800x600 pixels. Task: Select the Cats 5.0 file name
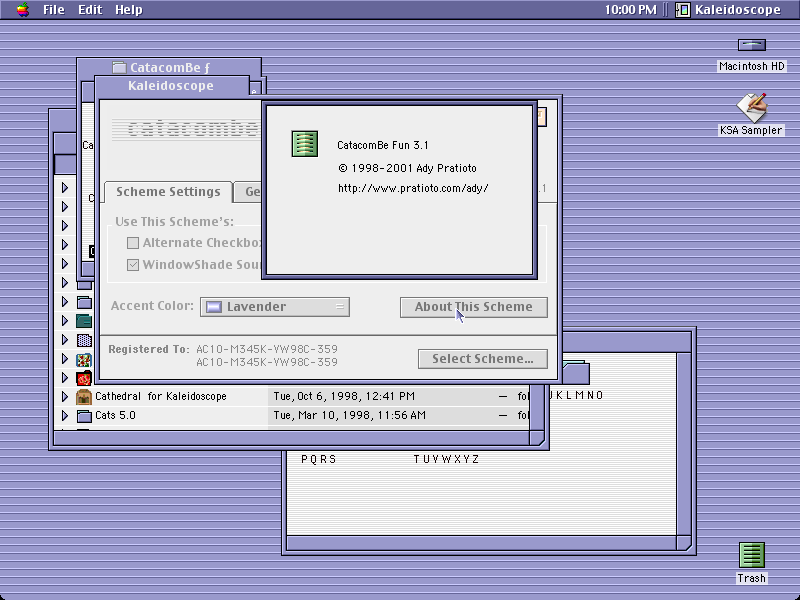click(x=115, y=415)
